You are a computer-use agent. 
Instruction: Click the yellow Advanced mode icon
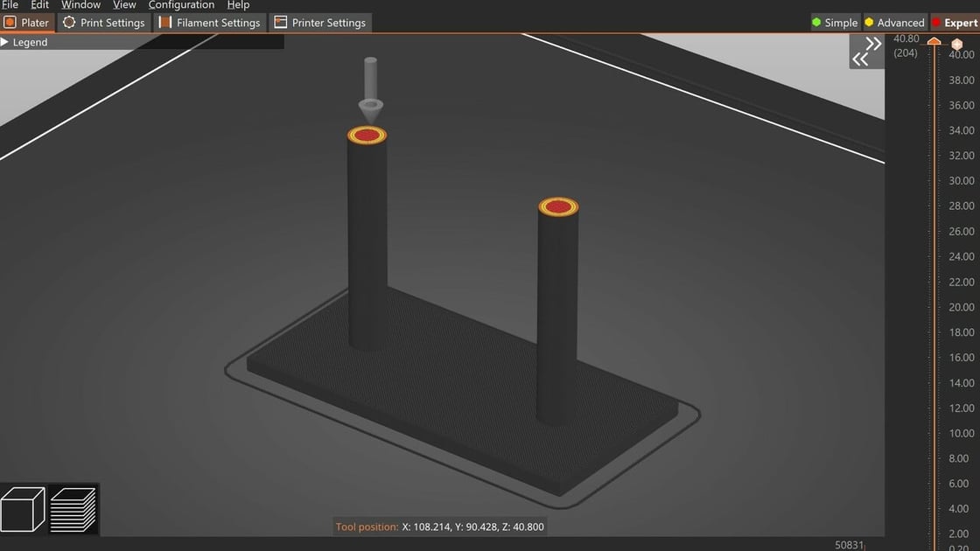pyautogui.click(x=870, y=22)
